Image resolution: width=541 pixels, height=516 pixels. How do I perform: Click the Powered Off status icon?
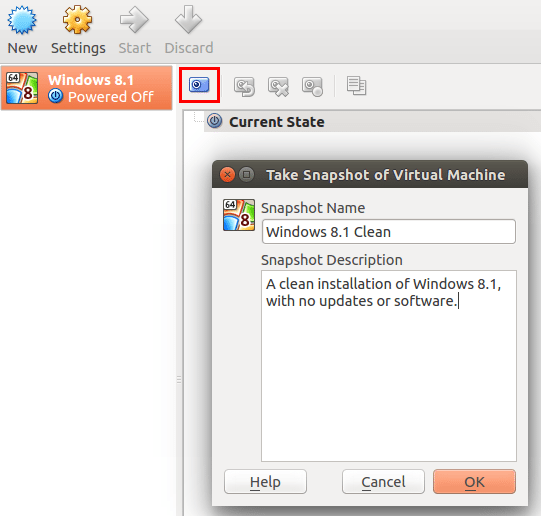tap(56, 96)
